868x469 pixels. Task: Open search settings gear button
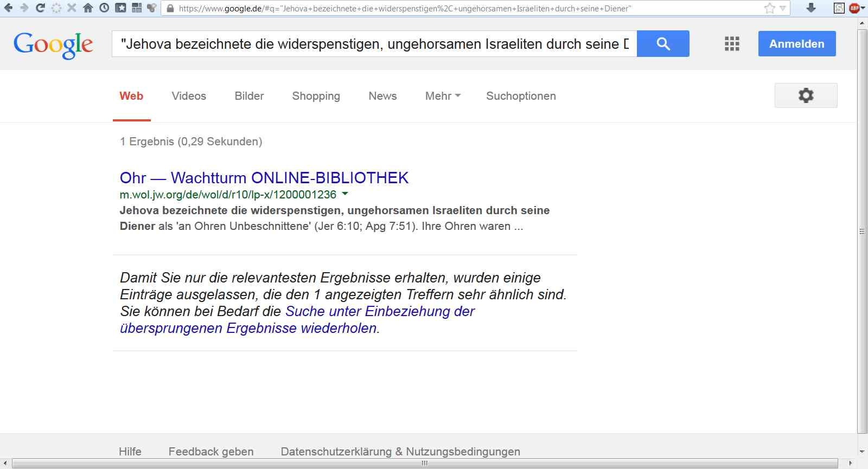point(806,95)
